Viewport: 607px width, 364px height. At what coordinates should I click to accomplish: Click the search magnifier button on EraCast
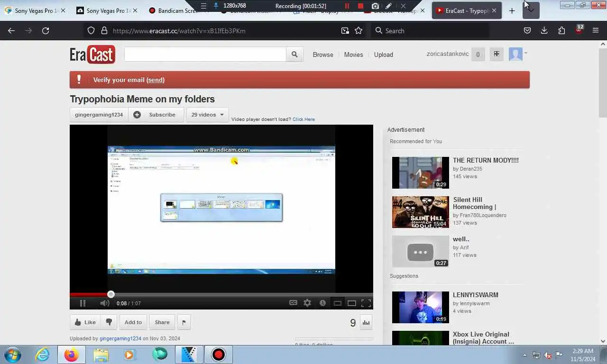(294, 55)
